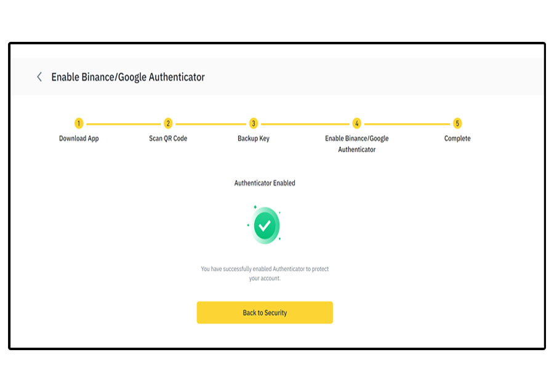Click the Back to Security button
The width and height of the screenshot is (554, 392).
pyautogui.click(x=265, y=313)
